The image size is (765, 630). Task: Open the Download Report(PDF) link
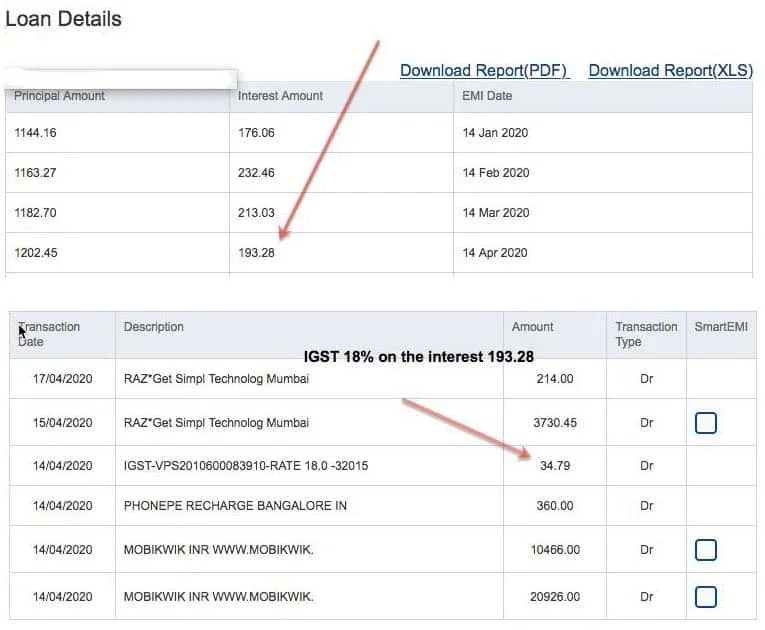pos(484,71)
